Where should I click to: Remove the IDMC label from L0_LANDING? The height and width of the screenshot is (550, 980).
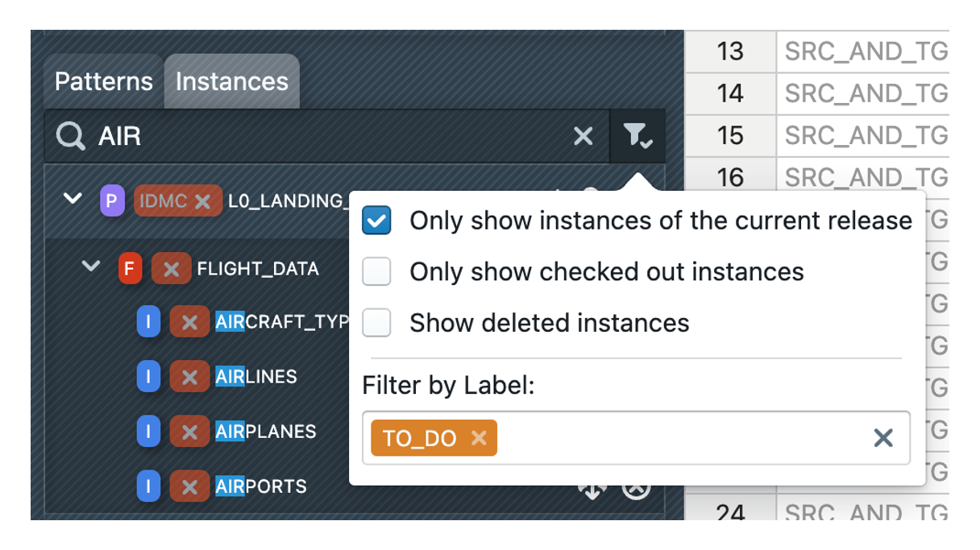203,201
